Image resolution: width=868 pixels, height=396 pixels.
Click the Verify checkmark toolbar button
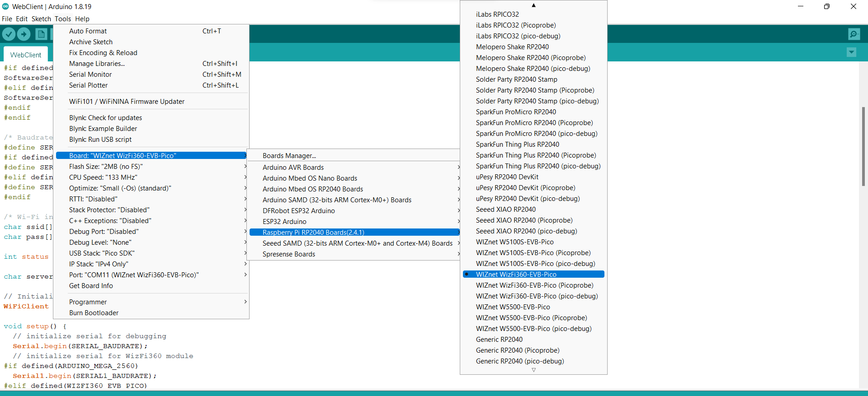(9, 34)
